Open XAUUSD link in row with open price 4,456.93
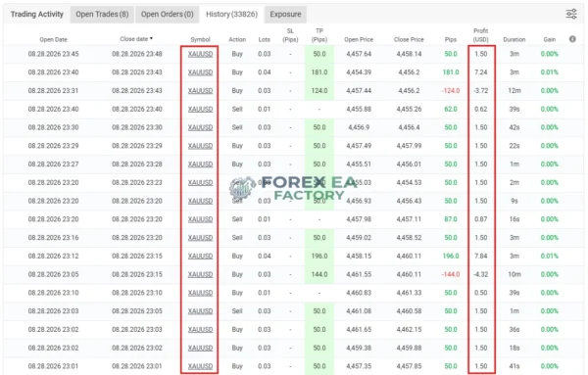 tap(200, 201)
